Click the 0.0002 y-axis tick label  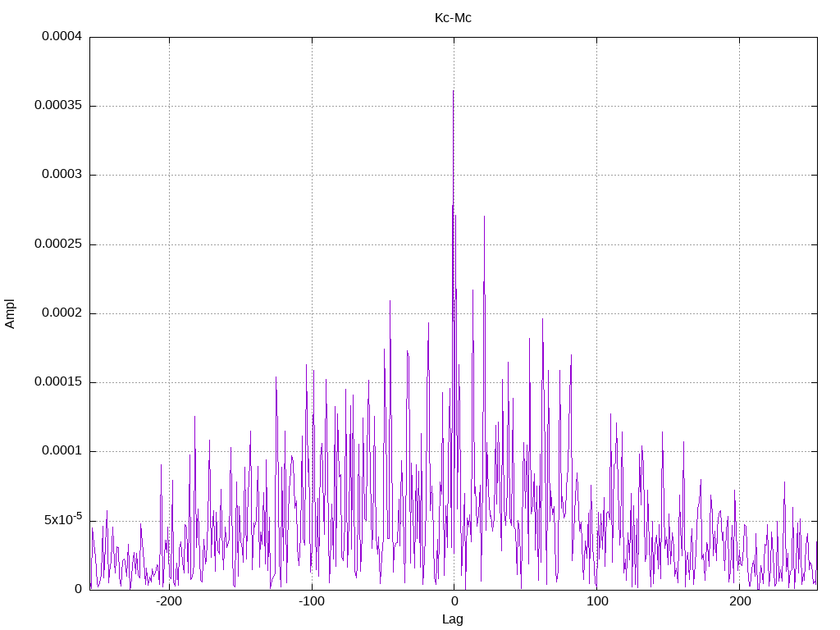tap(62, 313)
